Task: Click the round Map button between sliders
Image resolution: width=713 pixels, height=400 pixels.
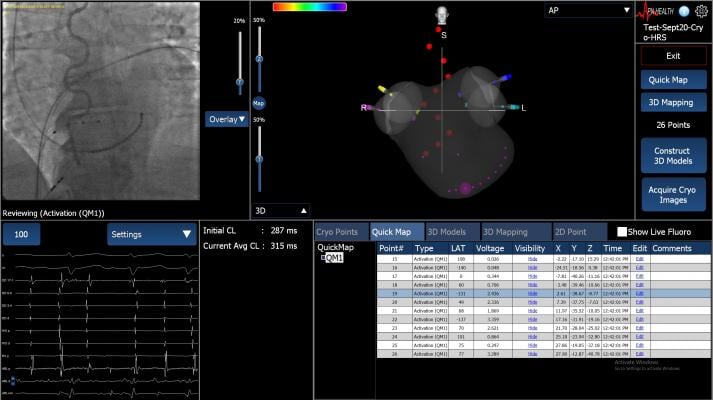Action: click(x=258, y=102)
